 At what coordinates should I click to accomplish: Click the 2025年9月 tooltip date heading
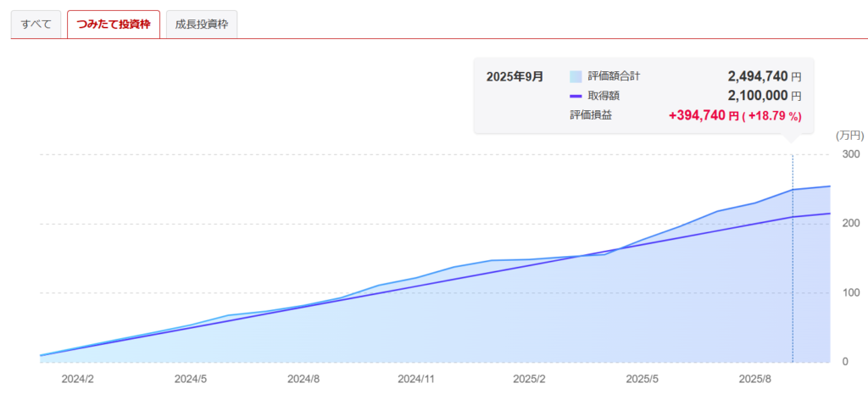point(515,76)
